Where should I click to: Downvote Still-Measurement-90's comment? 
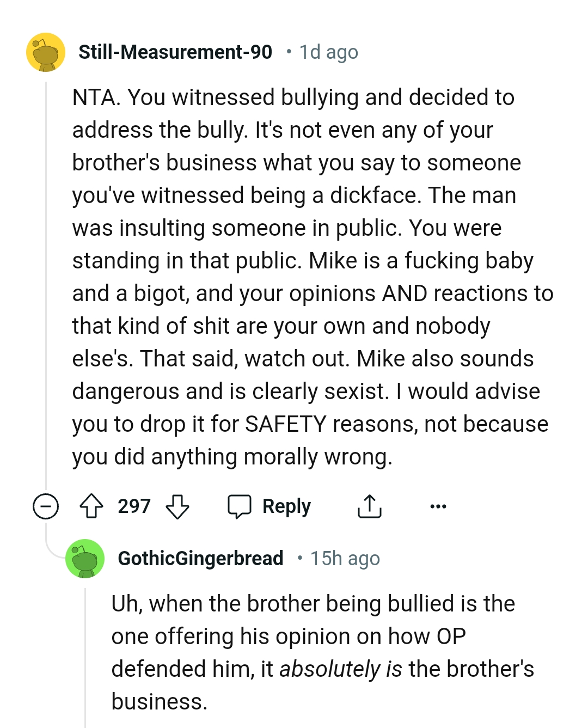[x=177, y=506]
